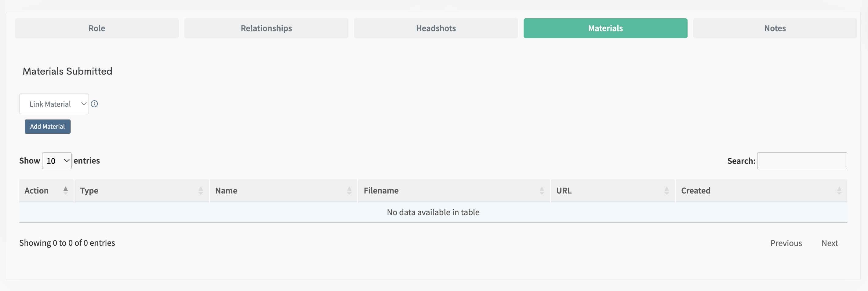Screen dimensions: 868x291
Task: Click the Previous pagination link
Action: point(786,243)
